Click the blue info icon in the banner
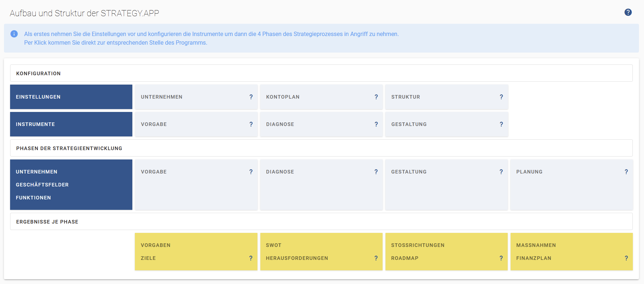Image resolution: width=644 pixels, height=284 pixels. pos(14,34)
